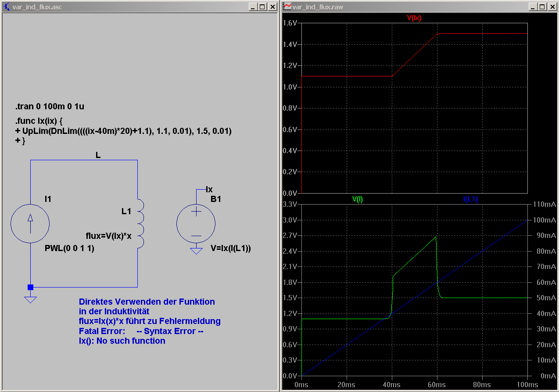This screenshot has width=559, height=392.
Task: Click the .func lx(ix) { directive line
Action: click(x=39, y=121)
